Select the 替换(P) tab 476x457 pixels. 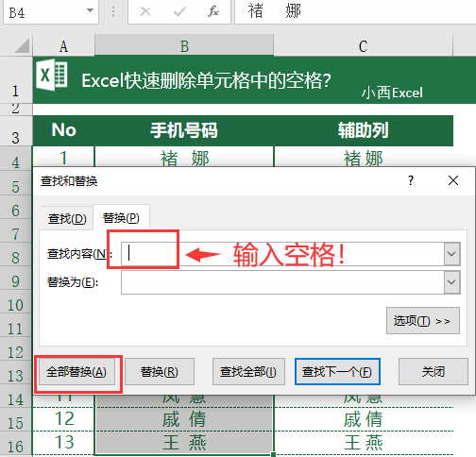[x=121, y=218]
